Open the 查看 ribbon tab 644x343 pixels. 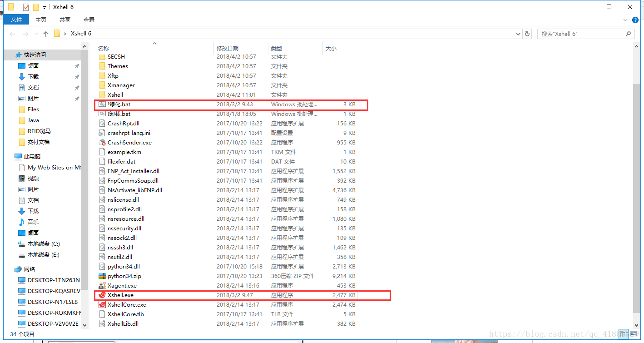(89, 20)
